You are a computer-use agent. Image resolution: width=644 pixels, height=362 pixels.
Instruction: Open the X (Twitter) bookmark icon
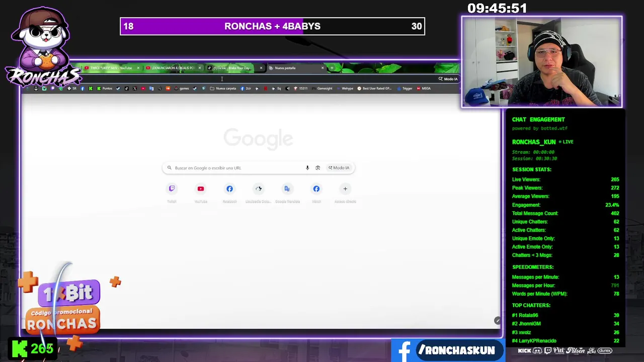click(x=135, y=88)
